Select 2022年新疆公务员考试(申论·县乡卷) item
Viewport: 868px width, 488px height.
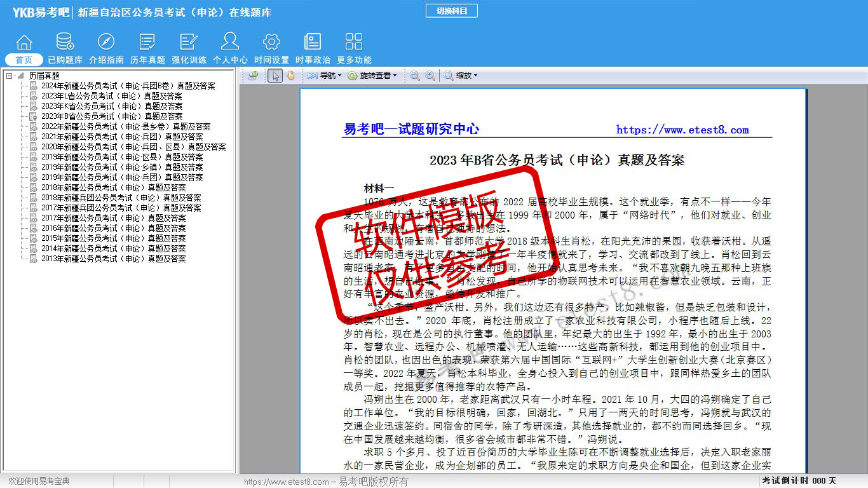pos(125,126)
